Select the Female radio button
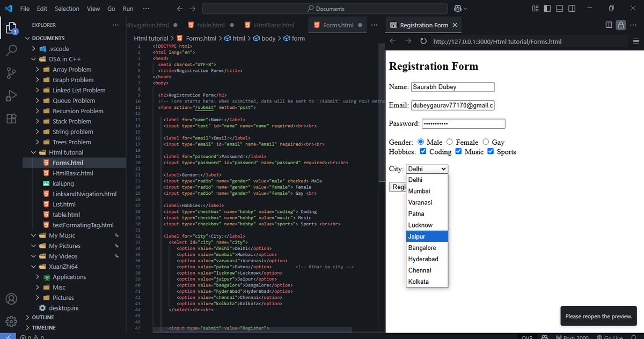The height and width of the screenshot is (339, 644). pos(450,142)
